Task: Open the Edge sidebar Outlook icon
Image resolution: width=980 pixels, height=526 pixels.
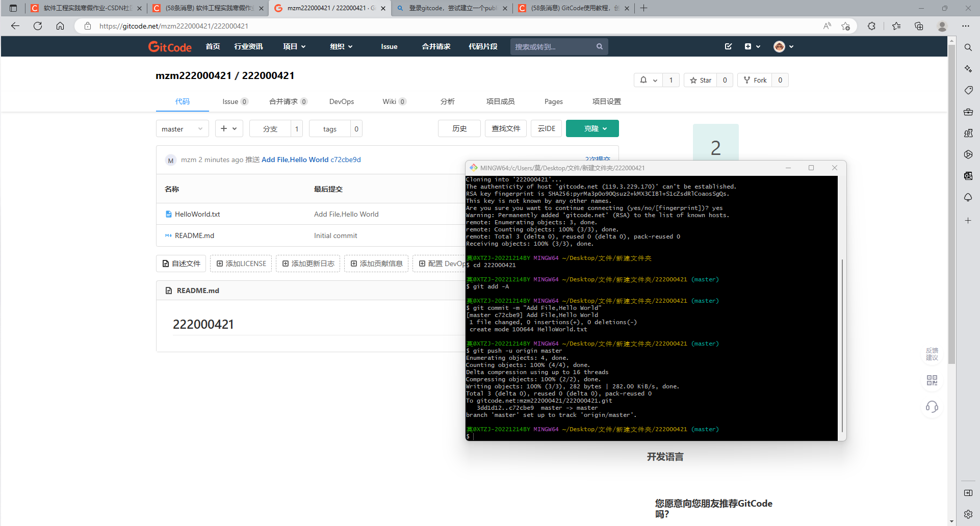Action: coord(968,176)
